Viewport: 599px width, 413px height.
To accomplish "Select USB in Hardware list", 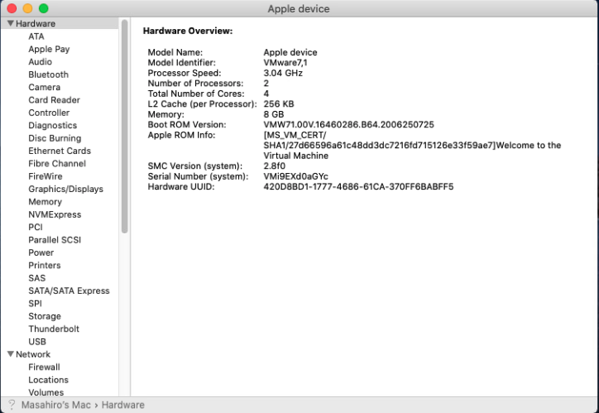I will click(x=37, y=342).
